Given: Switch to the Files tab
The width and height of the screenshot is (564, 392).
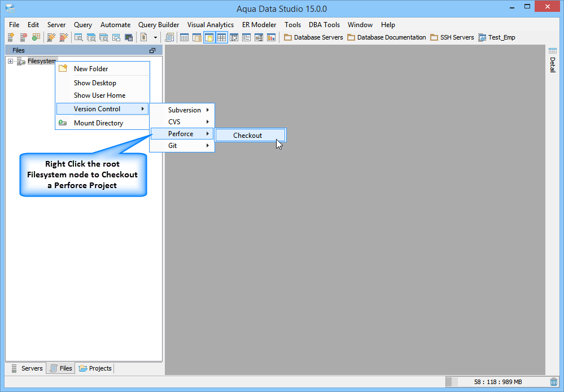Looking at the screenshot, I should click(x=61, y=368).
